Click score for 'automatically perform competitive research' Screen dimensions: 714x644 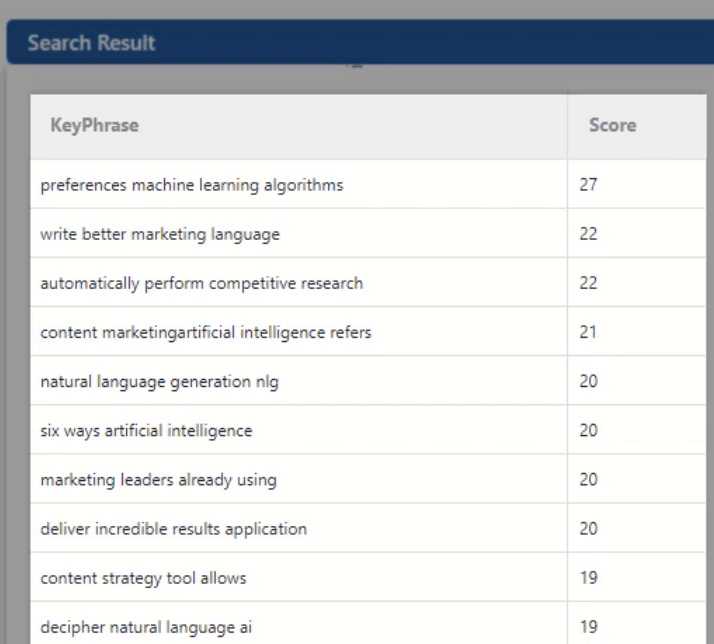(x=588, y=283)
